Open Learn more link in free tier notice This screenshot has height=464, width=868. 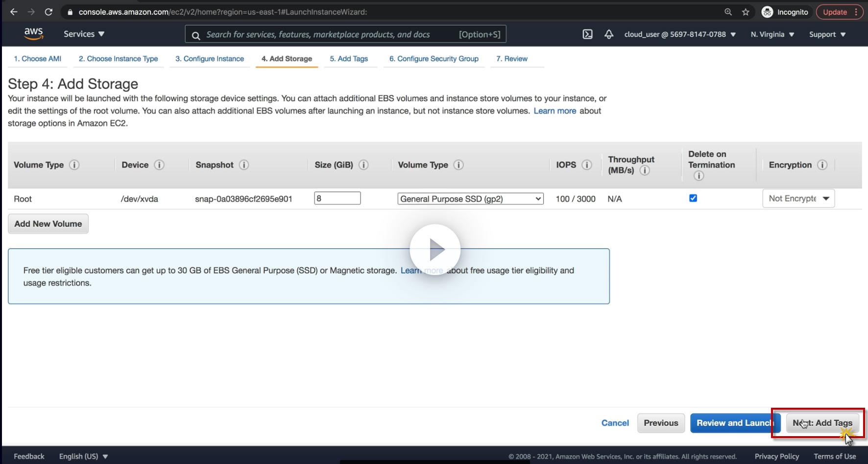coord(422,270)
